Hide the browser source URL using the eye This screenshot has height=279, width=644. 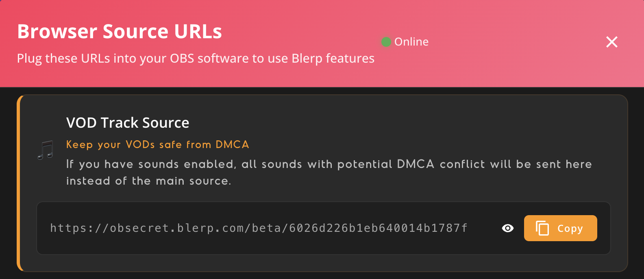pyautogui.click(x=507, y=228)
